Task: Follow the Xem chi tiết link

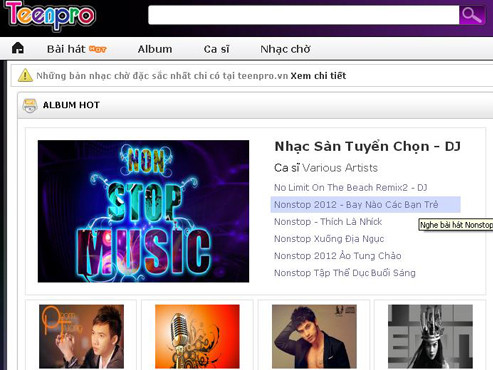Action: click(x=318, y=76)
